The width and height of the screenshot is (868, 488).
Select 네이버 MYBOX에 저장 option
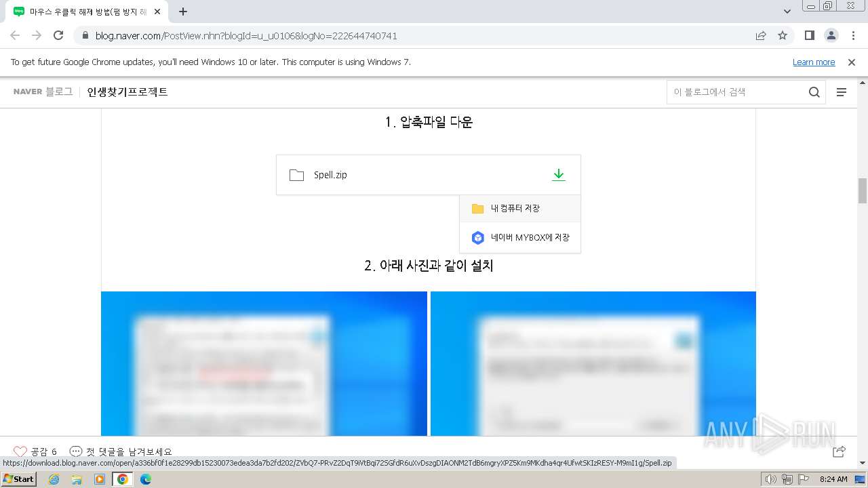click(520, 237)
